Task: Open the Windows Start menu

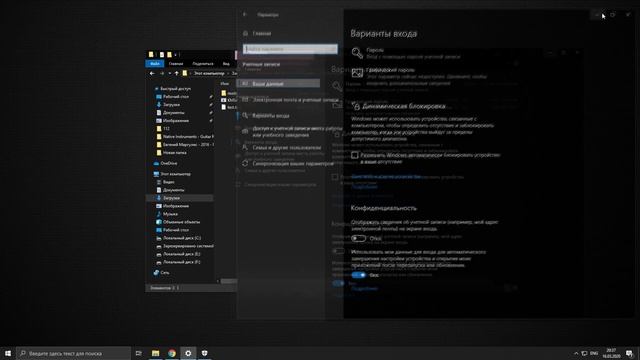Action: point(8,353)
